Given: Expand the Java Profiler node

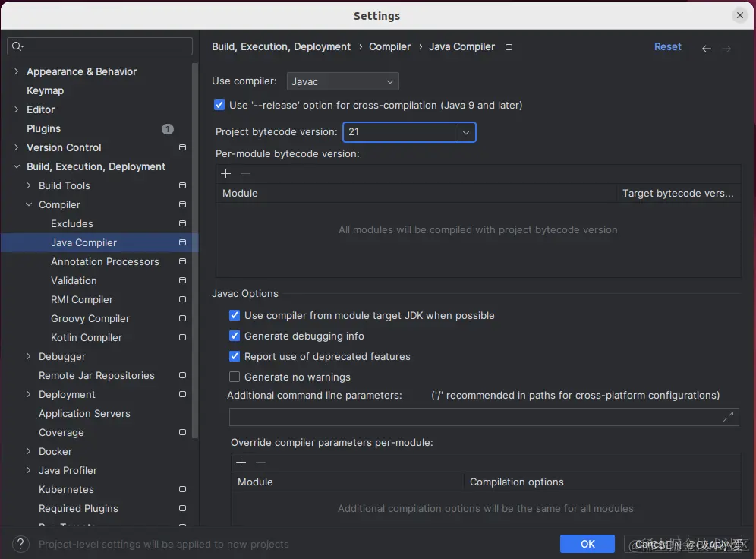Looking at the screenshot, I should pyautogui.click(x=28, y=470).
